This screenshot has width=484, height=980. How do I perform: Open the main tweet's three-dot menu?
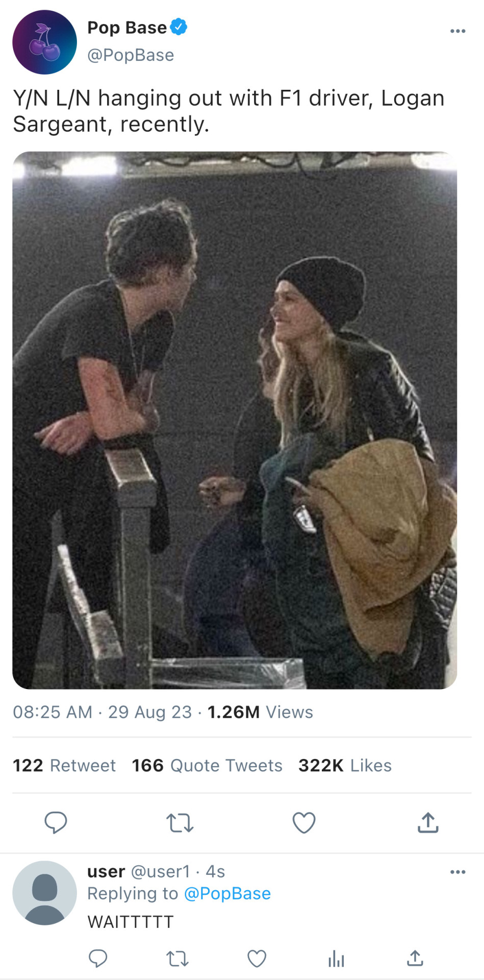(x=457, y=31)
